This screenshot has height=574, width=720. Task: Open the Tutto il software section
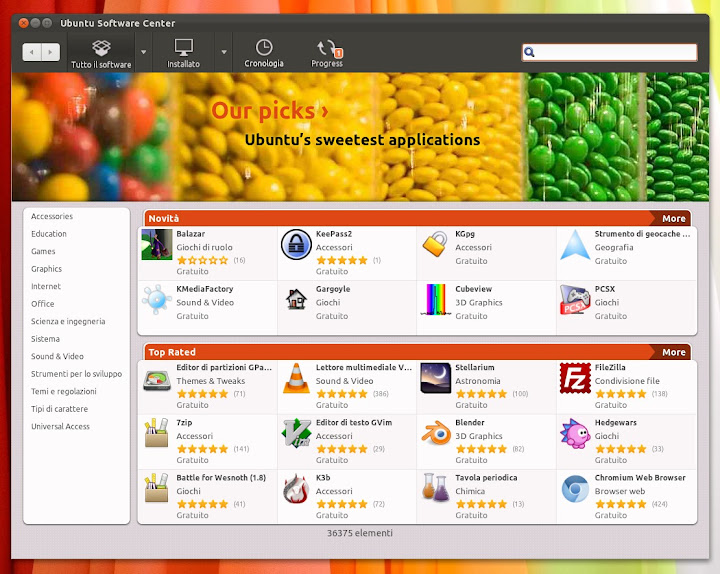click(x=101, y=53)
